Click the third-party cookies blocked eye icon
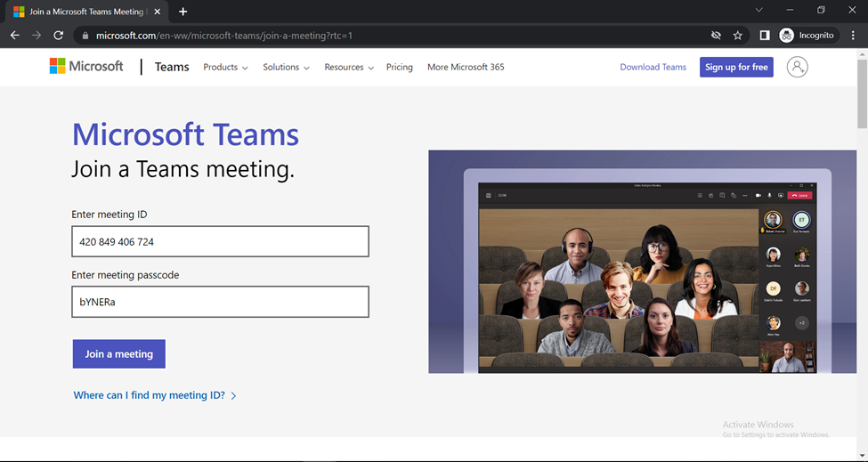The height and width of the screenshot is (462, 868). click(x=716, y=36)
